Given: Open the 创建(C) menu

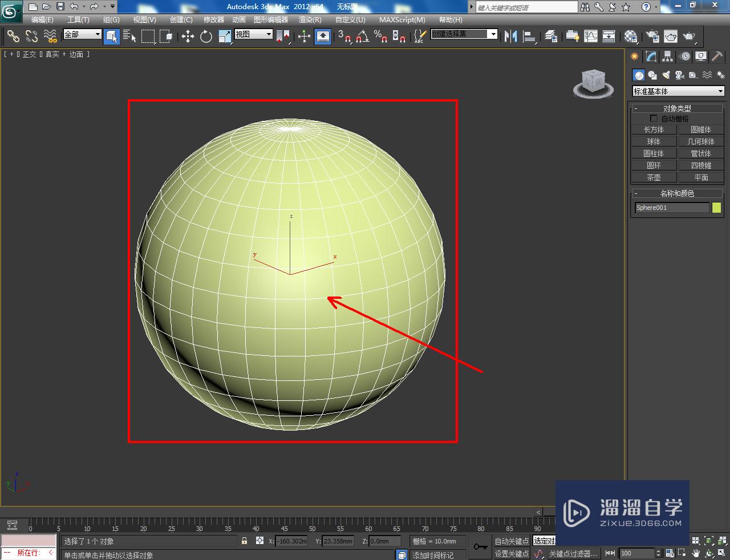Looking at the screenshot, I should [181, 20].
